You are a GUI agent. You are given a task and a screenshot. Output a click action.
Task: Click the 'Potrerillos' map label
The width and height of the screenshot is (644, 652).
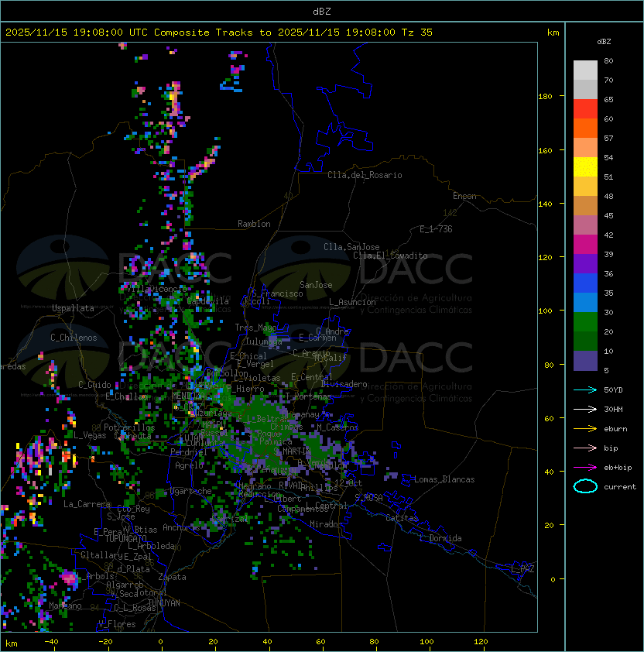(129, 427)
